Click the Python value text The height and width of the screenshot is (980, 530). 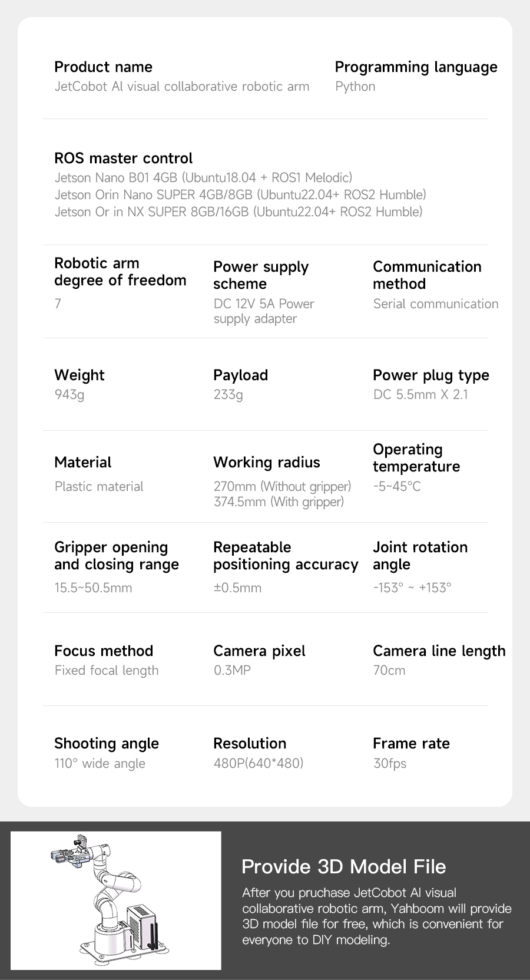pos(355,87)
